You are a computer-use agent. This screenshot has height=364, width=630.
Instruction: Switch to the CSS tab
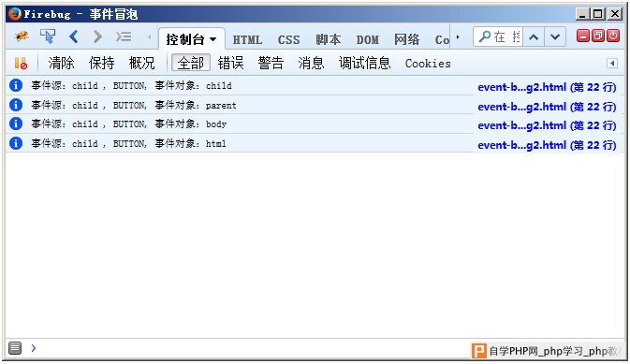click(x=288, y=40)
